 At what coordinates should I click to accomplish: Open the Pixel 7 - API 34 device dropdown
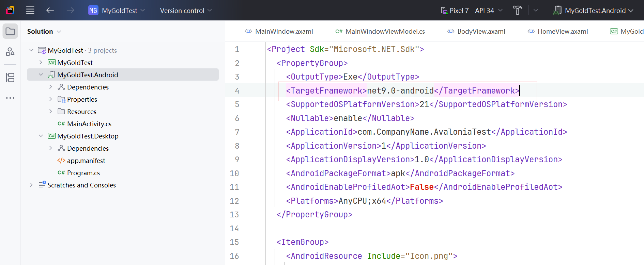point(472,11)
